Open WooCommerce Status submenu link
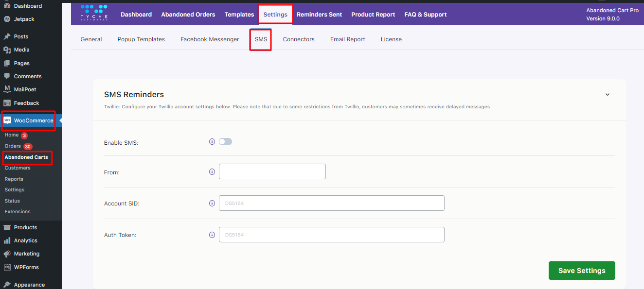 pyautogui.click(x=12, y=201)
